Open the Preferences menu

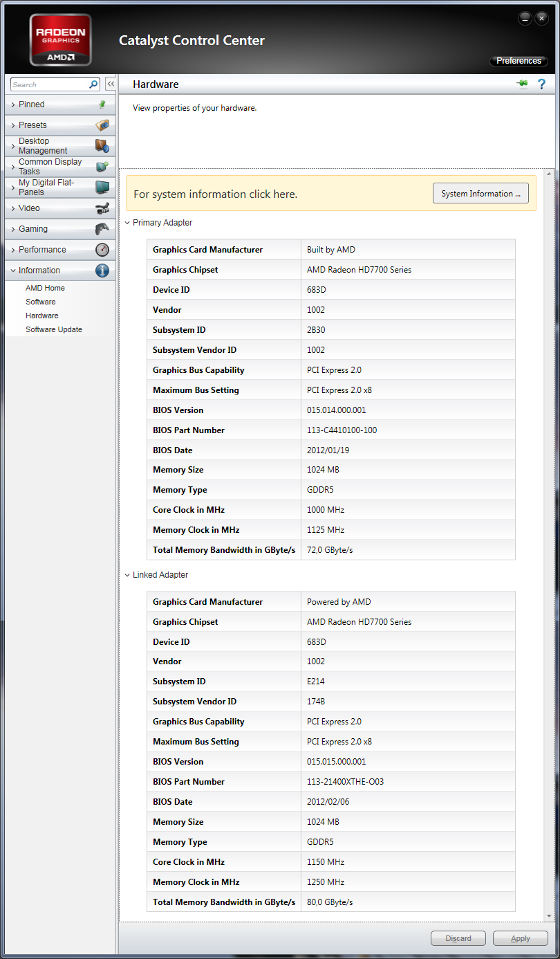[519, 61]
